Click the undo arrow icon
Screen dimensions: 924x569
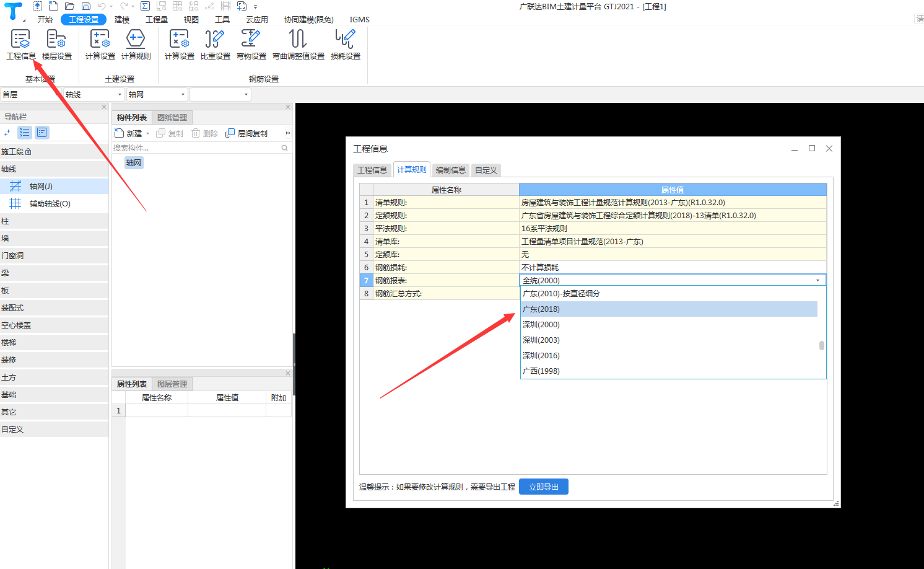(x=102, y=6)
